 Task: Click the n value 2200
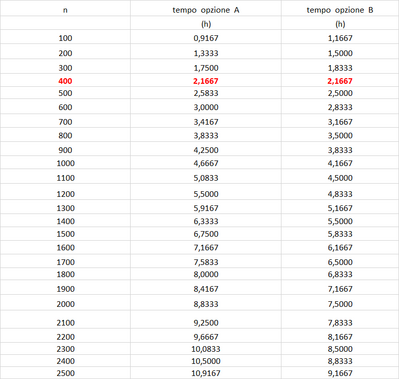pos(66,337)
